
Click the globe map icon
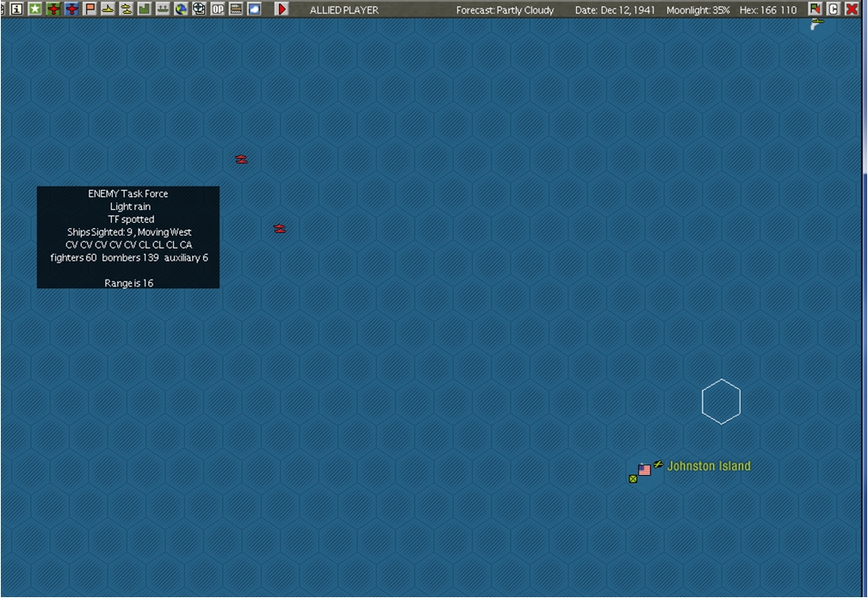pyautogui.click(x=181, y=9)
